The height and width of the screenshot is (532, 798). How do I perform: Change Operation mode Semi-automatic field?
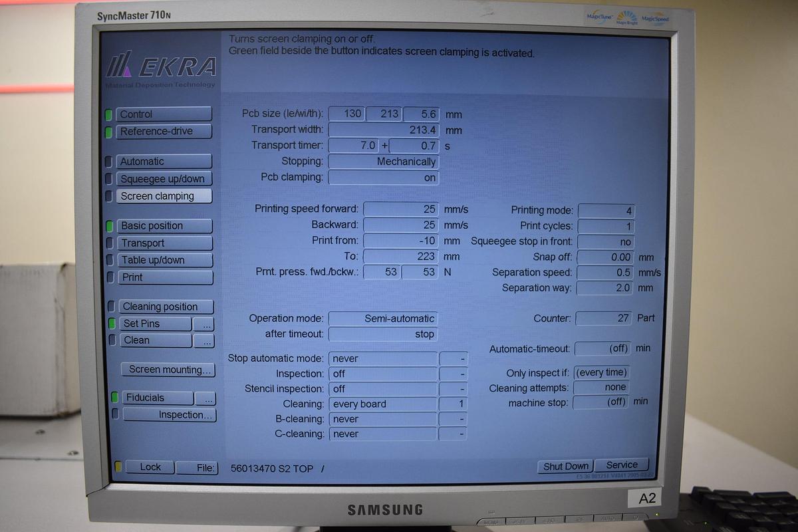(384, 319)
